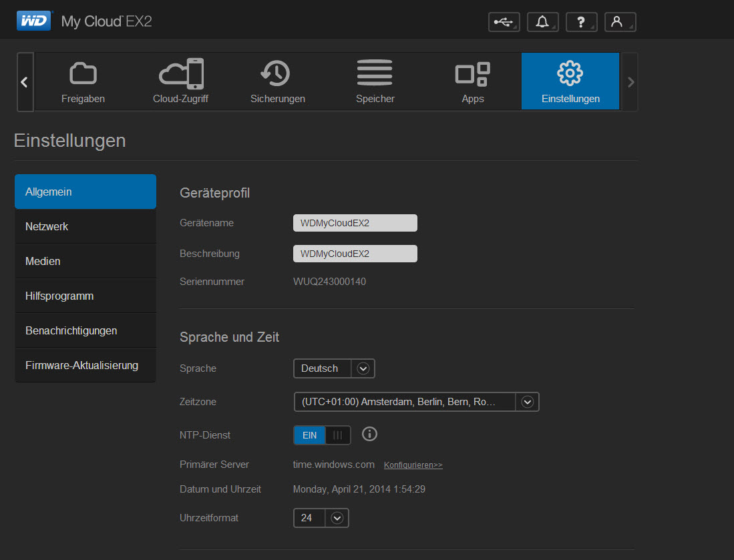Screen dimensions: 734x560
Task: Open the USB devices icon in header
Action: [504, 22]
